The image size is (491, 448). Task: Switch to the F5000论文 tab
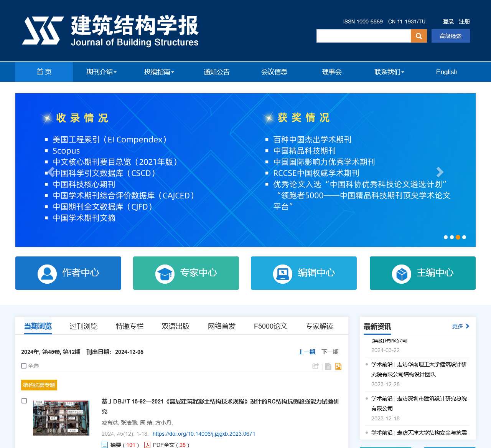point(271,326)
